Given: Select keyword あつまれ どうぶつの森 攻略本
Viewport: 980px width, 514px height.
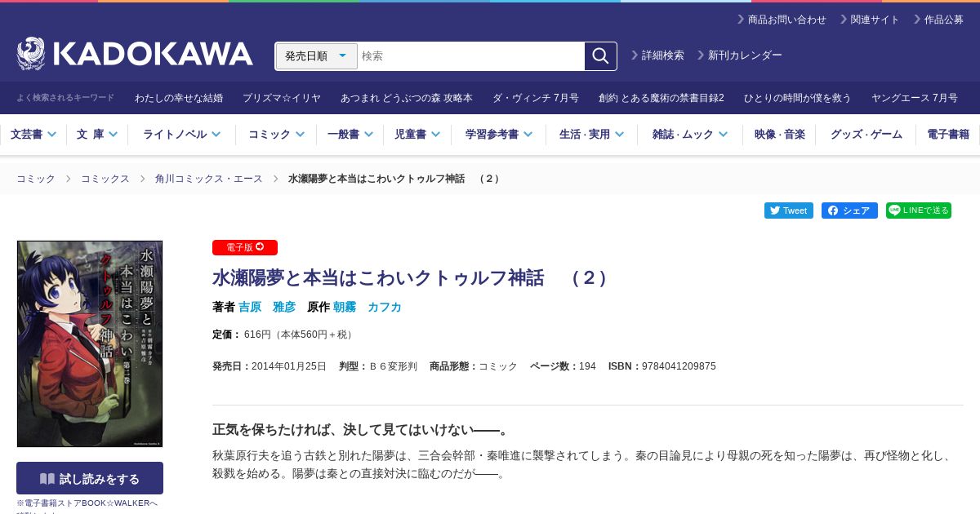Looking at the screenshot, I should (407, 98).
